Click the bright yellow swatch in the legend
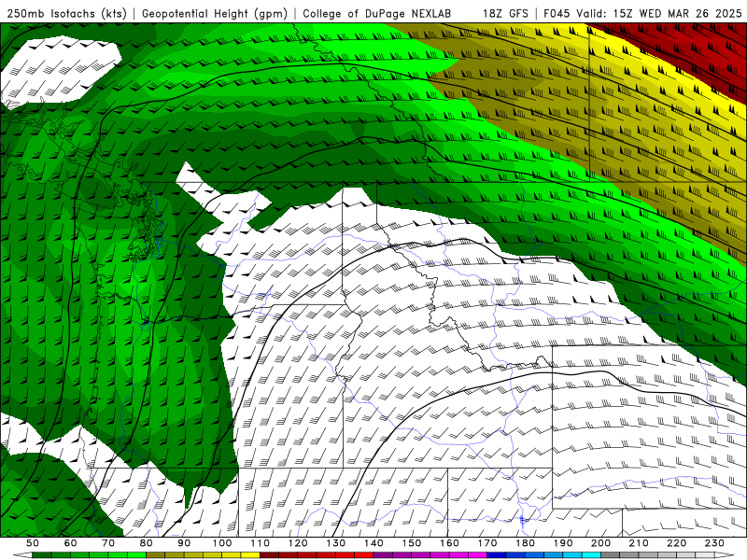The height and width of the screenshot is (560, 747). pos(250,555)
